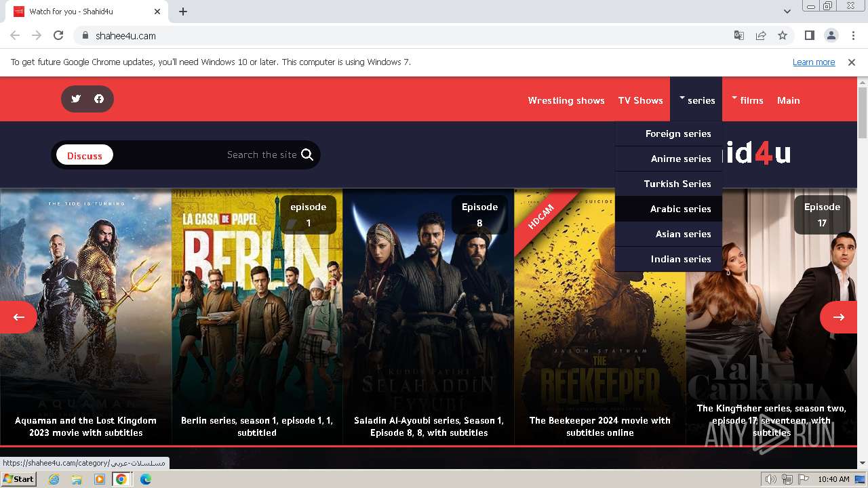
Task: Open Aquaman and the Lost Kingdom poster
Action: pos(85,317)
